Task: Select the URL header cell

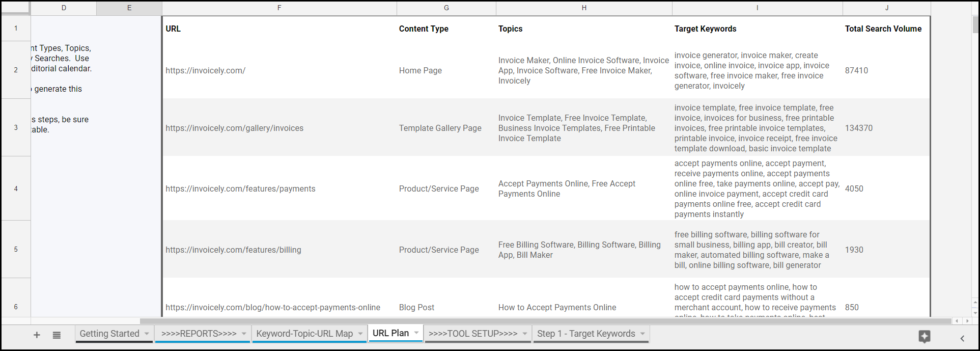Action: point(279,29)
